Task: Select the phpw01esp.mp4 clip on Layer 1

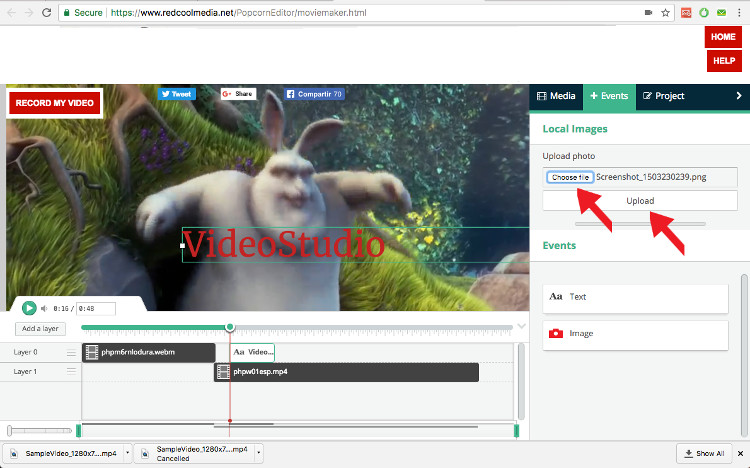Action: pyautogui.click(x=346, y=372)
